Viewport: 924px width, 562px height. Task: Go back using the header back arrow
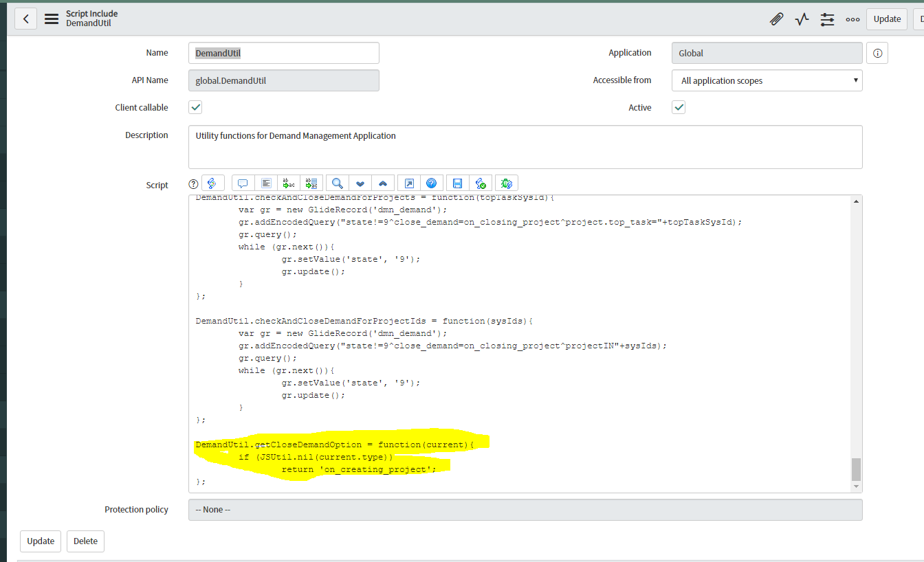(x=26, y=19)
